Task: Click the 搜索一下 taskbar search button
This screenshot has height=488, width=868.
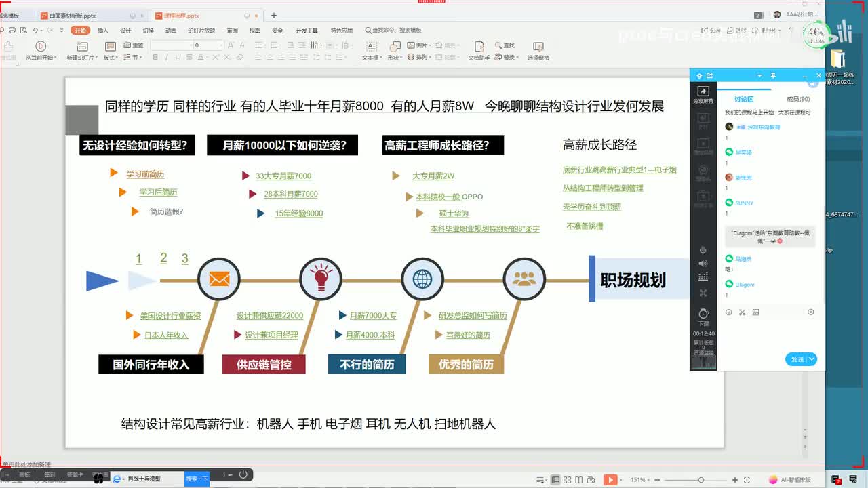Action: pos(197,479)
